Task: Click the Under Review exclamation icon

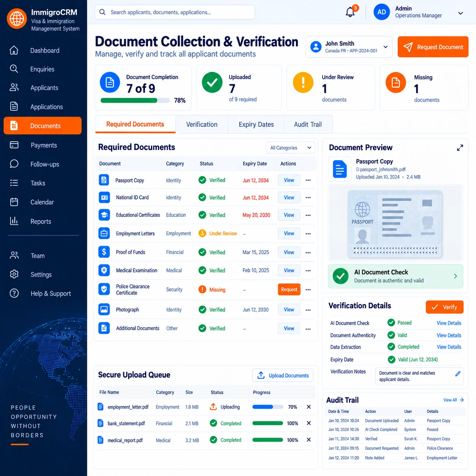Action: (x=303, y=82)
